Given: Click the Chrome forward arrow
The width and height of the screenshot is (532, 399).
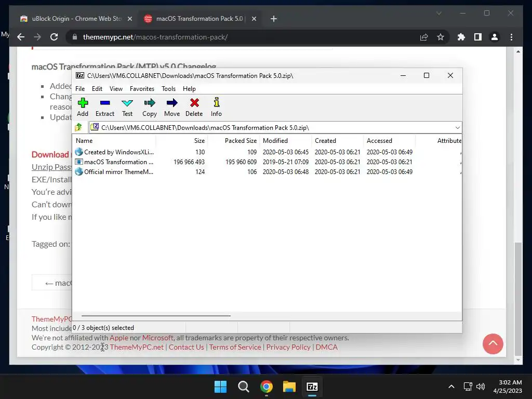Looking at the screenshot, I should [x=37, y=37].
